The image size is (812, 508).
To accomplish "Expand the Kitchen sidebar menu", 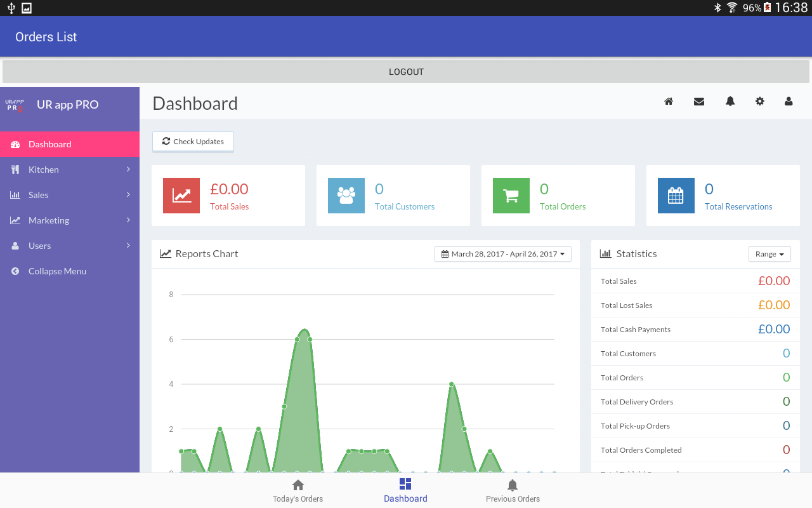I will click(70, 170).
